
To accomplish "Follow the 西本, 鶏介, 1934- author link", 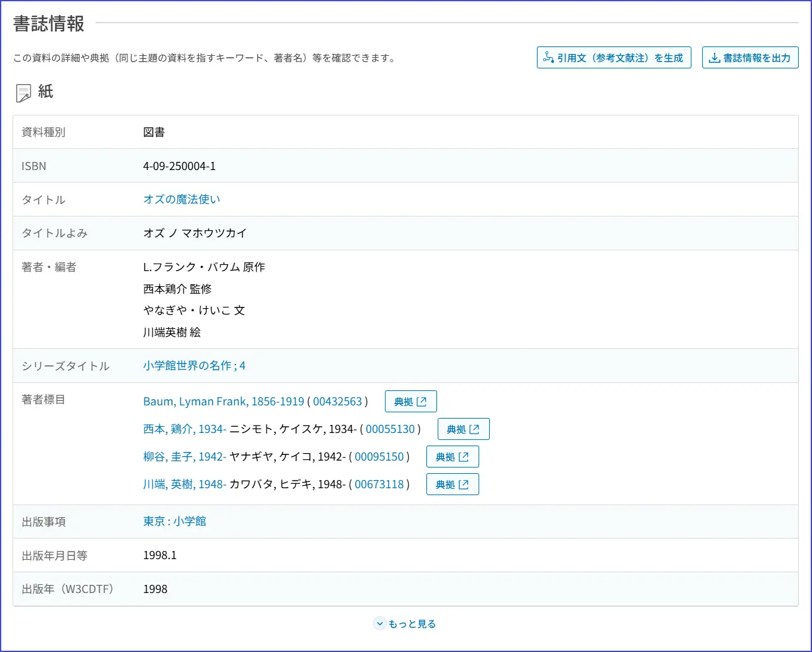I will [184, 429].
